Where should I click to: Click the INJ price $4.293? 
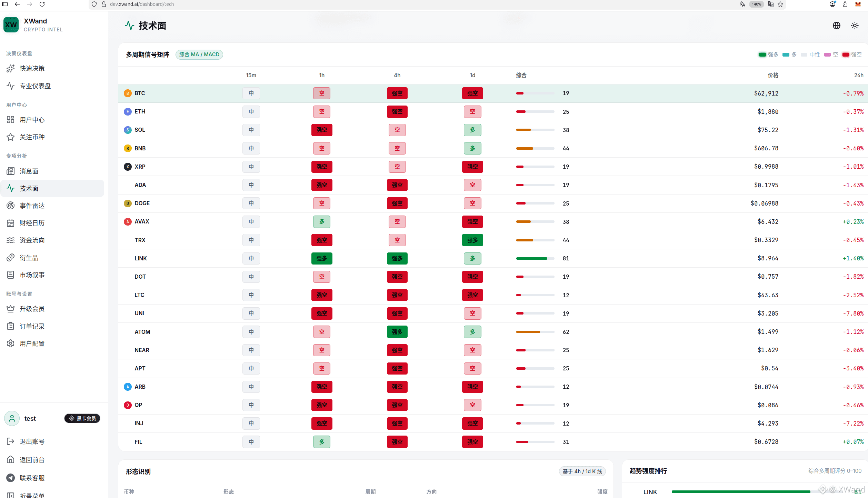pyautogui.click(x=768, y=423)
